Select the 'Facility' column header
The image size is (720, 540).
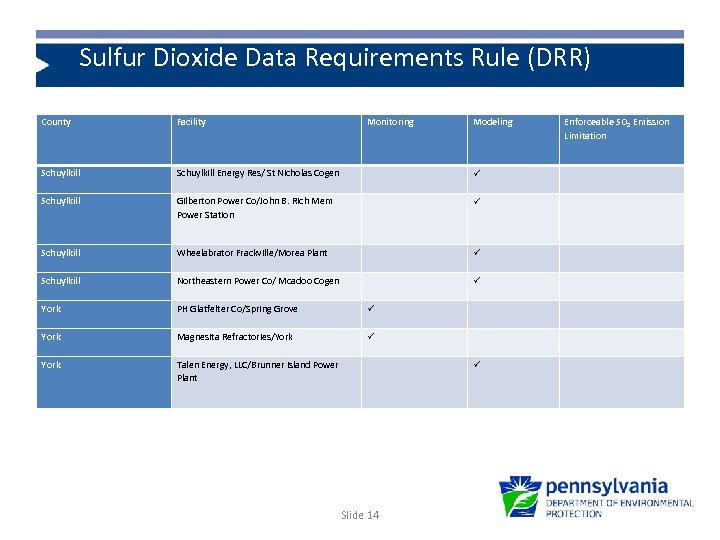(x=266, y=140)
